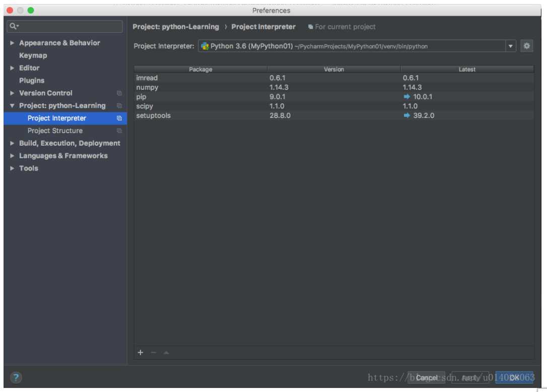Upgrade package with the up-arrow icon
547x392 pixels.
(x=166, y=353)
